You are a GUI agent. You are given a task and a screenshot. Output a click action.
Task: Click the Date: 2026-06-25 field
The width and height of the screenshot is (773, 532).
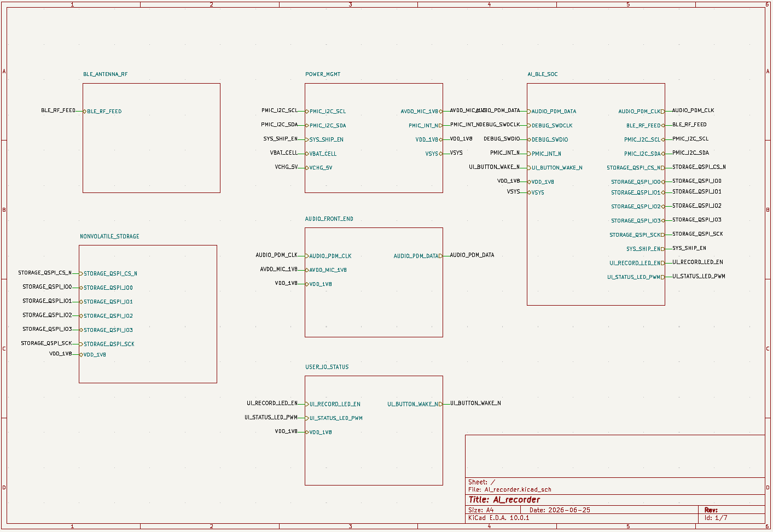(560, 510)
